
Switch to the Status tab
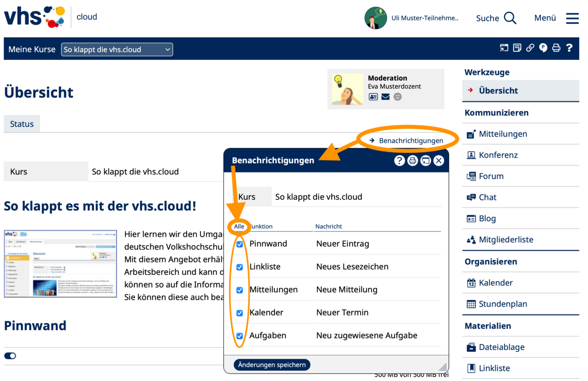tap(22, 124)
